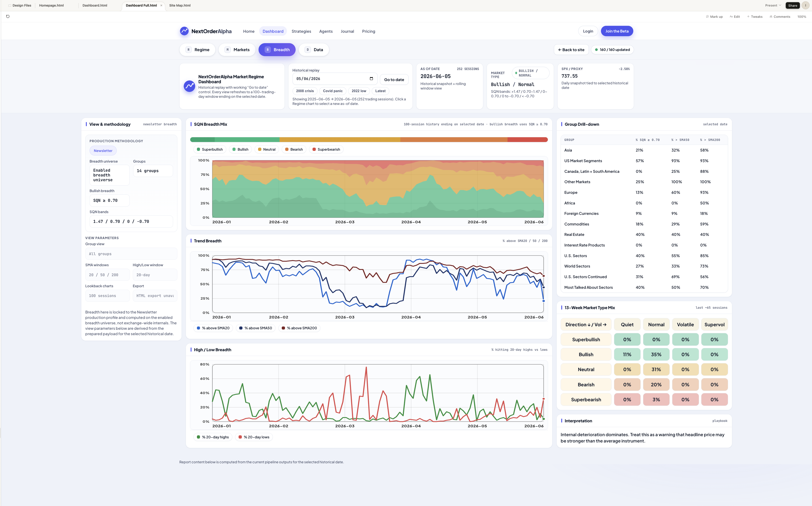Toggle the Superbearish legend series
The height and width of the screenshot is (506, 812).
click(326, 150)
